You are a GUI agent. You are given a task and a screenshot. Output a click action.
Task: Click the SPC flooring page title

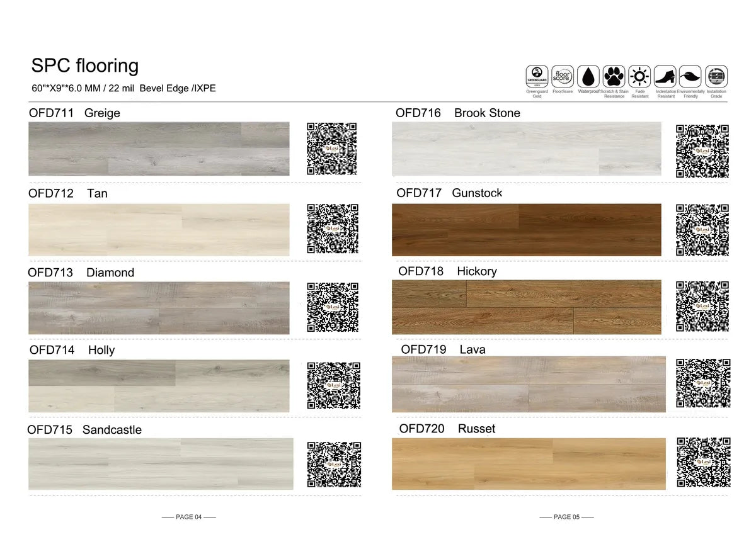coord(85,65)
